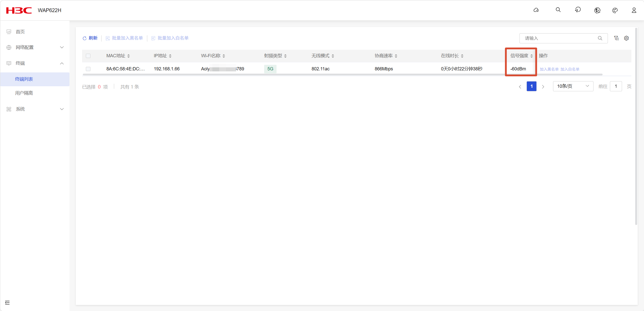Open the cloud connection icon

[536, 10]
